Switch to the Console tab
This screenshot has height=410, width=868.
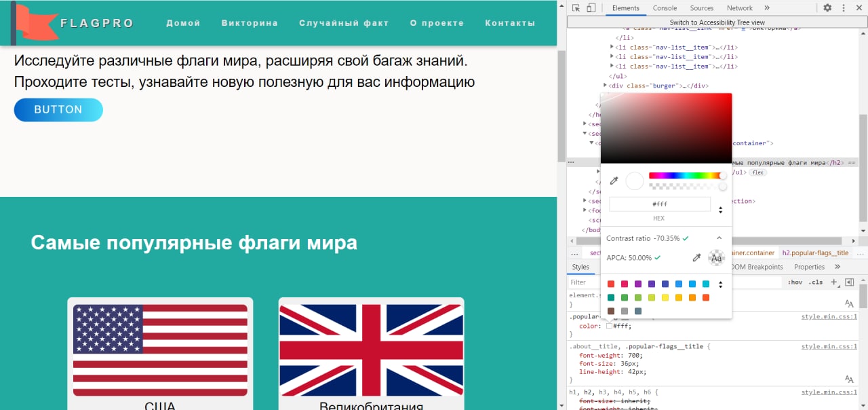tap(665, 8)
